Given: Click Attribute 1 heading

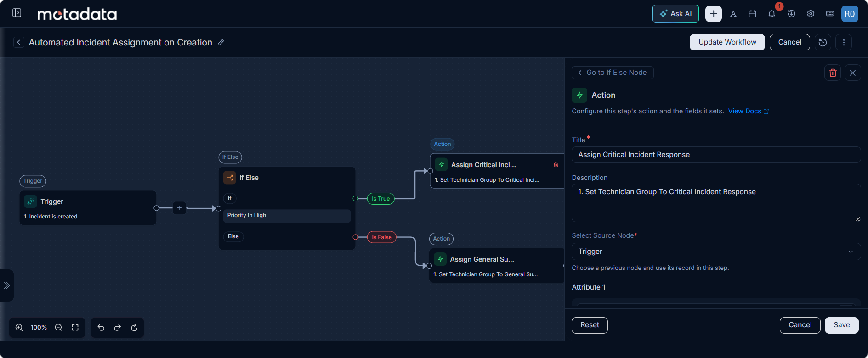Looking at the screenshot, I should click(589, 287).
